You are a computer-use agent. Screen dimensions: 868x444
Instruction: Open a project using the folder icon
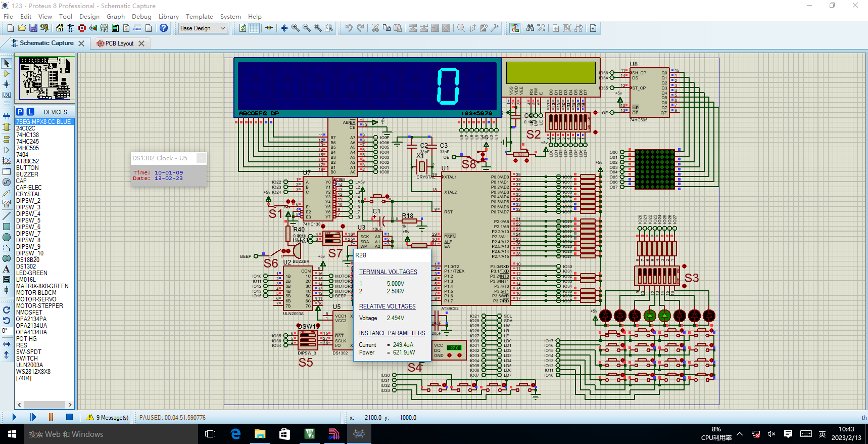tap(22, 28)
